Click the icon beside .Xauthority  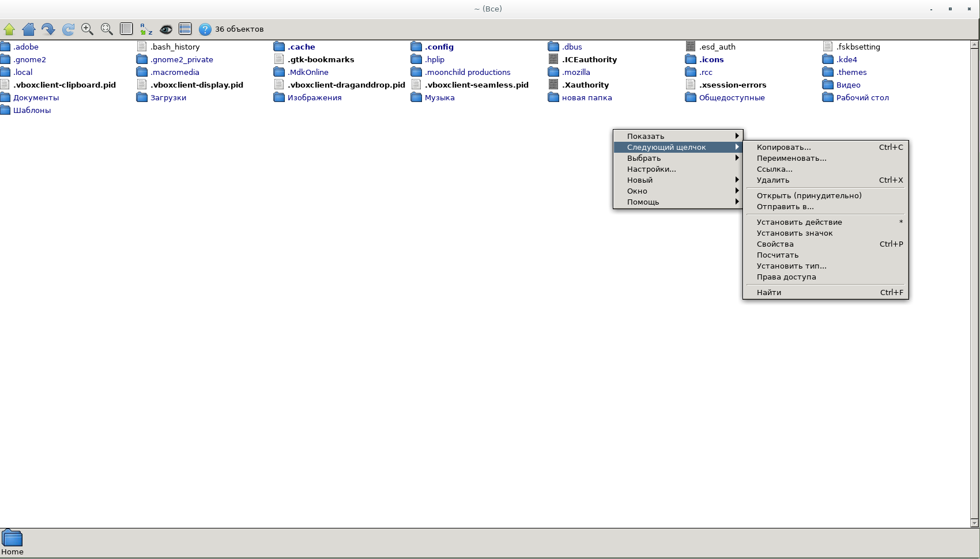coord(553,85)
